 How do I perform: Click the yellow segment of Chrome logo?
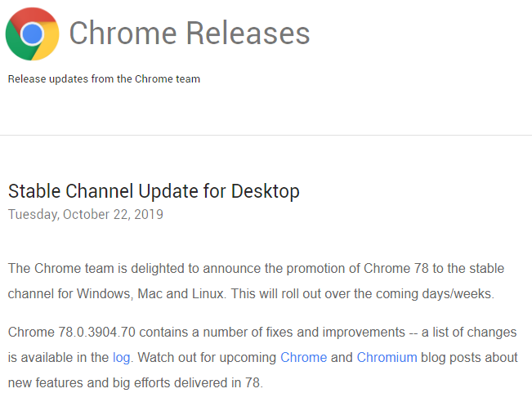[48, 41]
